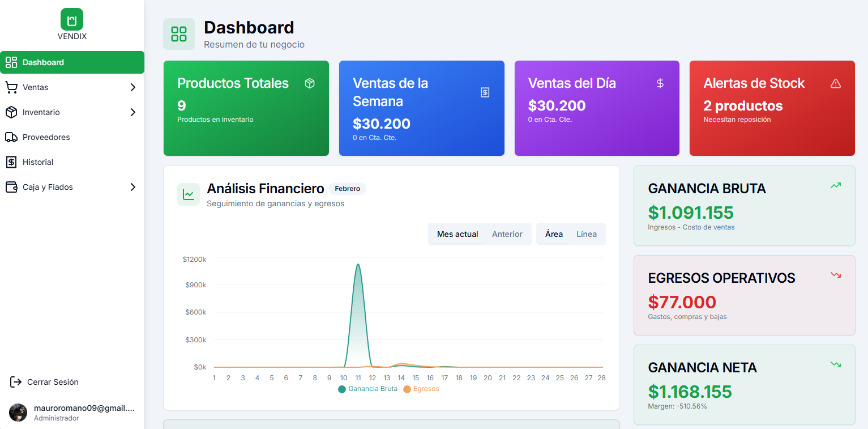
Task: Toggle the Área chart mode
Action: pyautogui.click(x=554, y=233)
